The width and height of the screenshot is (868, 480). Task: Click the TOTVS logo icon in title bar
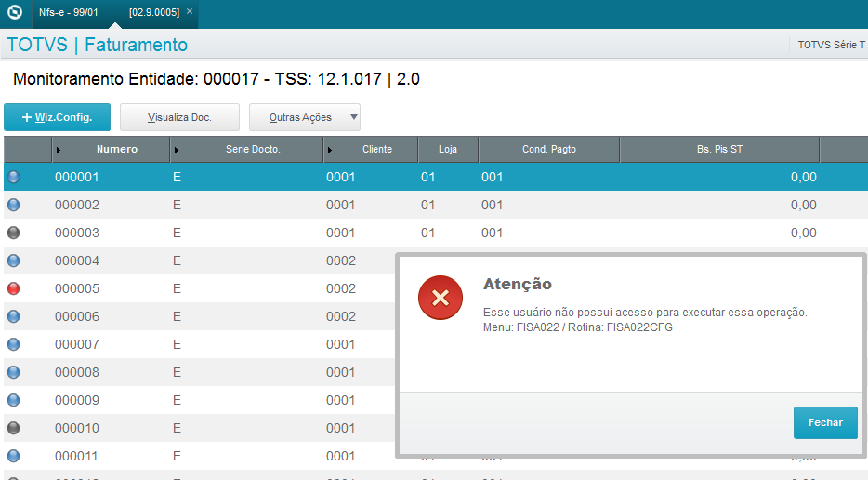click(15, 12)
